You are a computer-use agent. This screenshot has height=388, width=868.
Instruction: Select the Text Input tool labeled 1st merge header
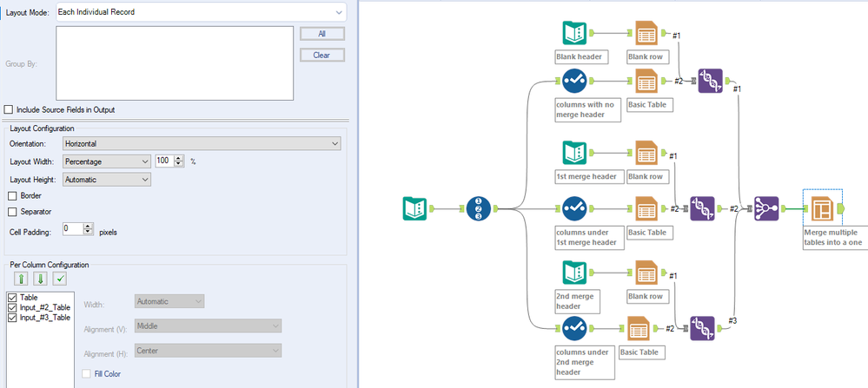574,153
